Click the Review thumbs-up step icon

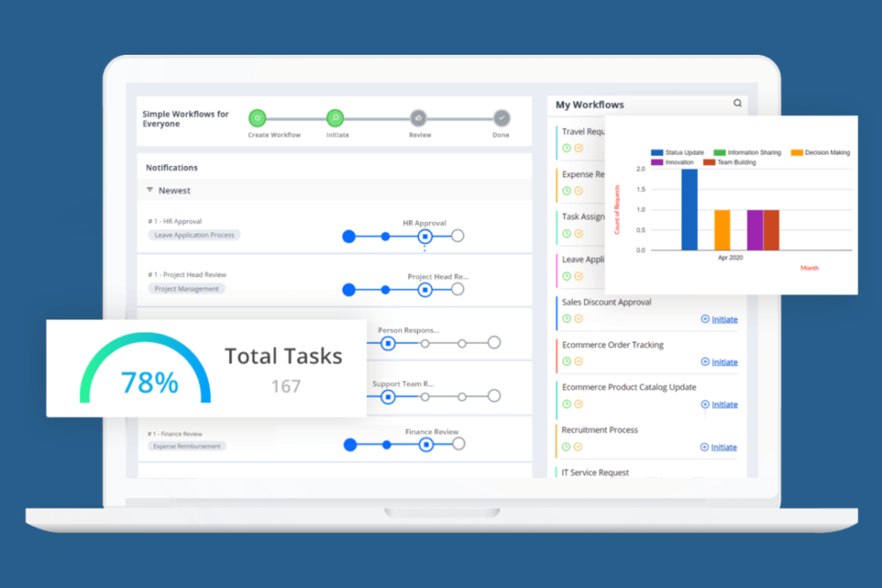[418, 118]
